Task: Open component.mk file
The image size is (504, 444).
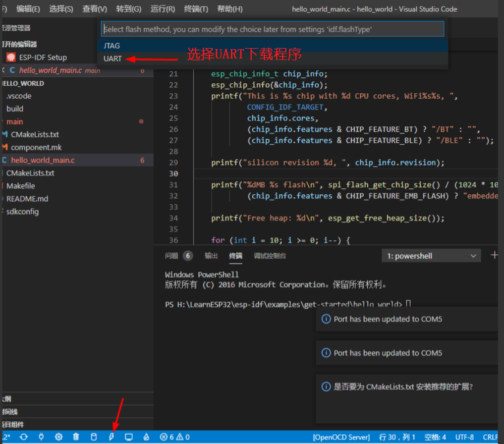Action: (x=77, y=147)
